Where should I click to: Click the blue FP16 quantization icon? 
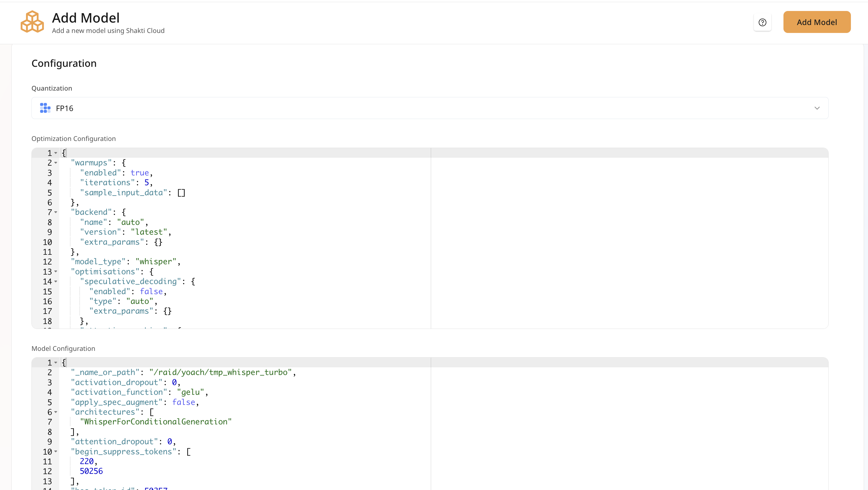45,108
